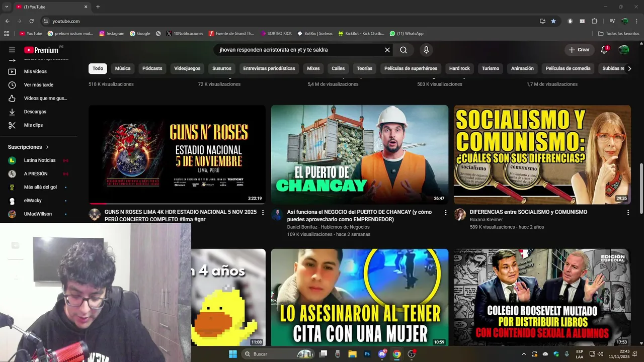Select the Música filter chip

point(123,68)
